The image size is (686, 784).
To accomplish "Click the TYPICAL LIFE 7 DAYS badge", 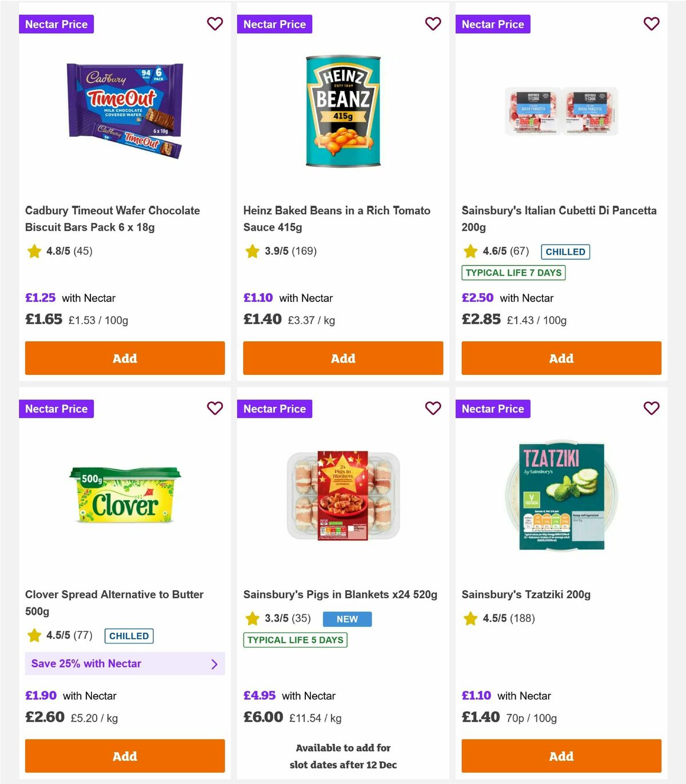I will coord(513,273).
